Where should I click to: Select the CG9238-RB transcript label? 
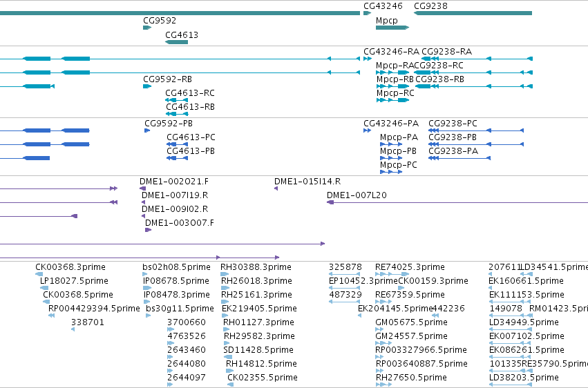440,79
